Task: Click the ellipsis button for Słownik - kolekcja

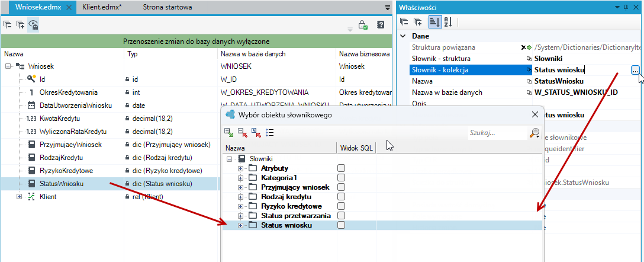Action: coord(635,71)
